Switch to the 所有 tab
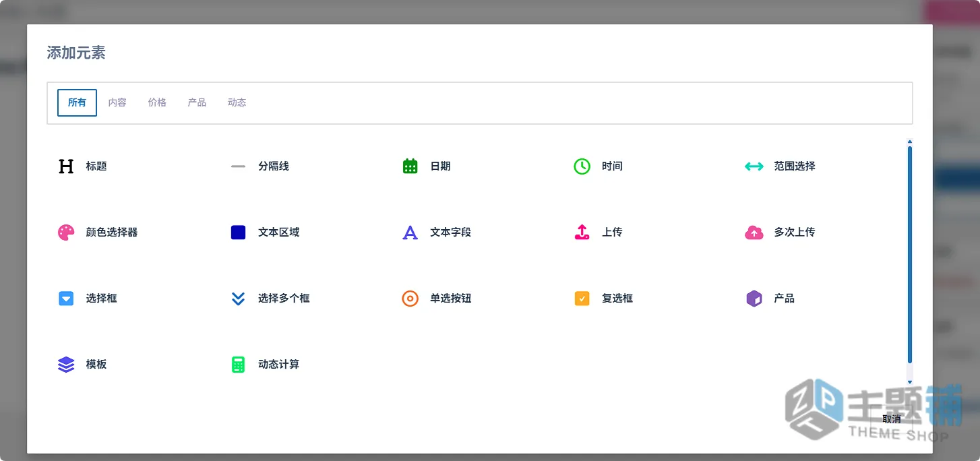980x461 pixels. pos(77,102)
